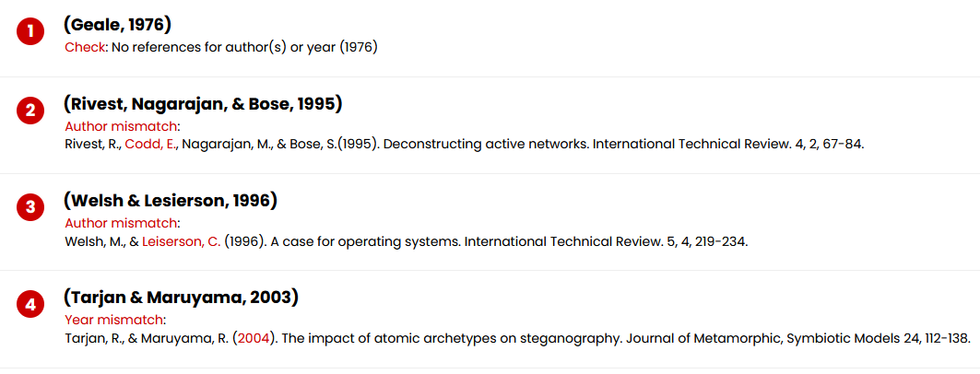Screen dimensions: 980x374
Task: Click the highlighted year 2004
Action: [x=254, y=339]
